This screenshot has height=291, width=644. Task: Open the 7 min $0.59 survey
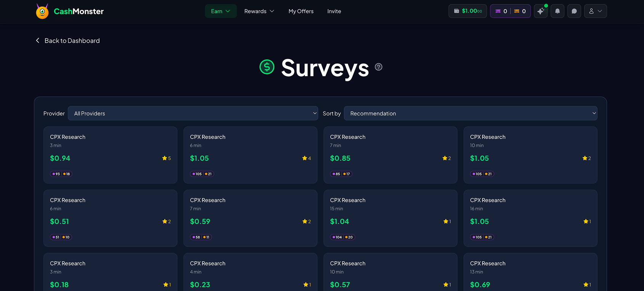coord(250,218)
